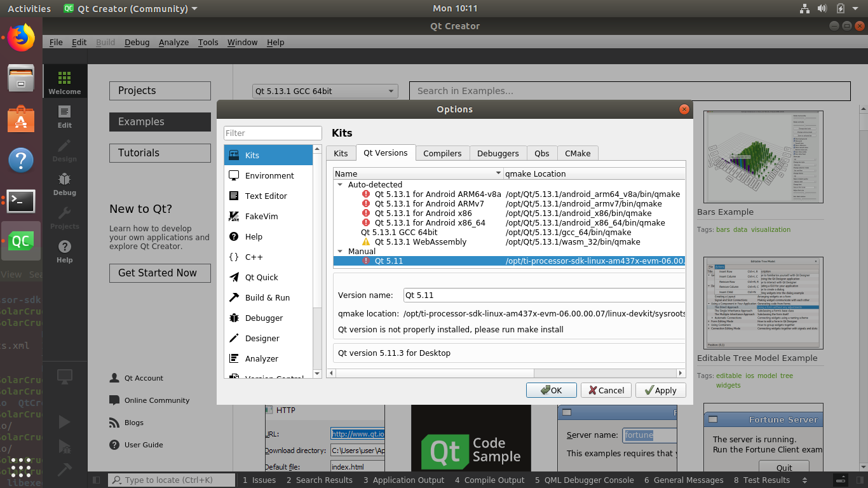Show Applications grid in the dock
868x488 pixels.
(21, 467)
